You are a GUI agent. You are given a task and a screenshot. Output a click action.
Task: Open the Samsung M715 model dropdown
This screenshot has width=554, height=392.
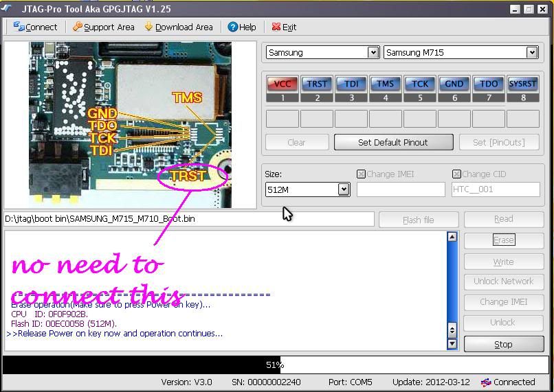[x=532, y=53]
